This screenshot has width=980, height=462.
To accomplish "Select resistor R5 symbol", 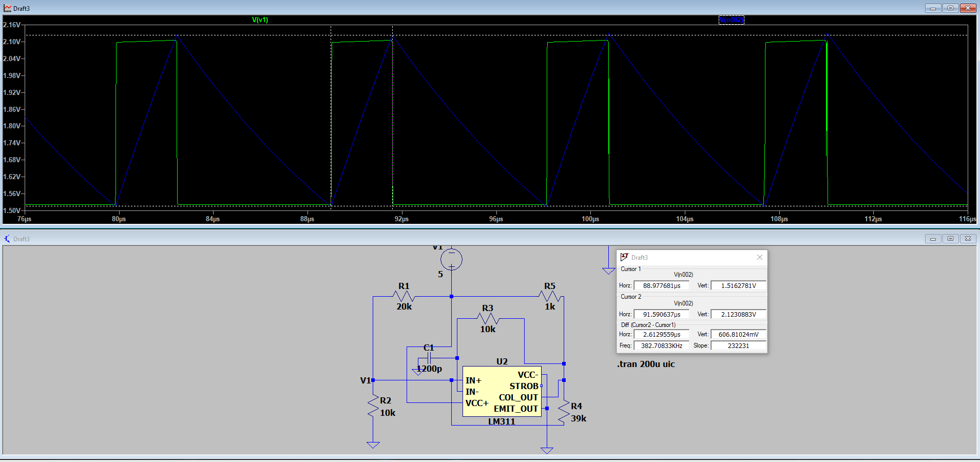I will (550, 296).
